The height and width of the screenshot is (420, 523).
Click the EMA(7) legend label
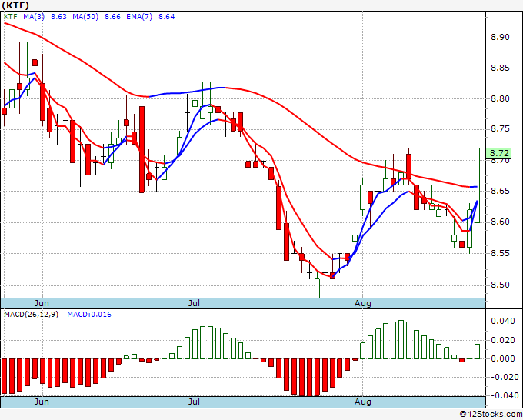pyautogui.click(x=139, y=17)
